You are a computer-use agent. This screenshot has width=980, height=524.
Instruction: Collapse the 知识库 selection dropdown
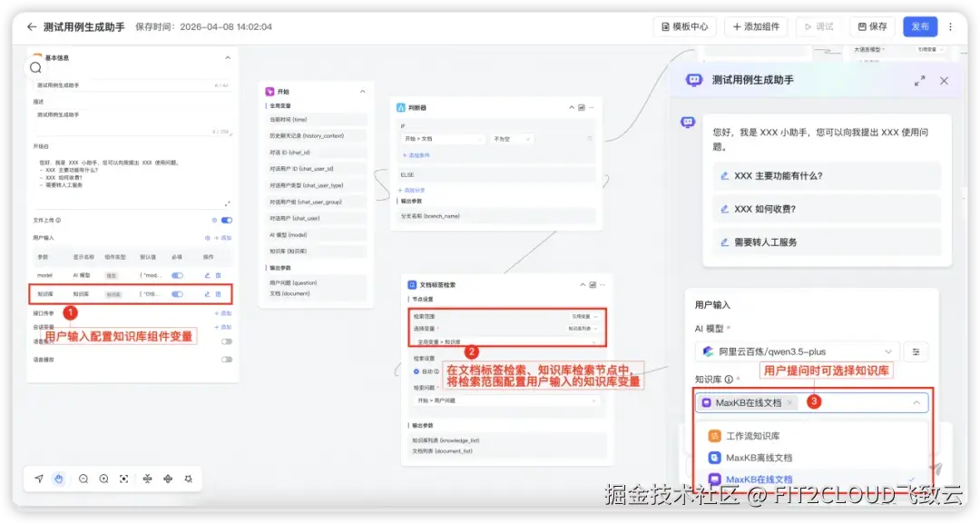[x=916, y=402]
